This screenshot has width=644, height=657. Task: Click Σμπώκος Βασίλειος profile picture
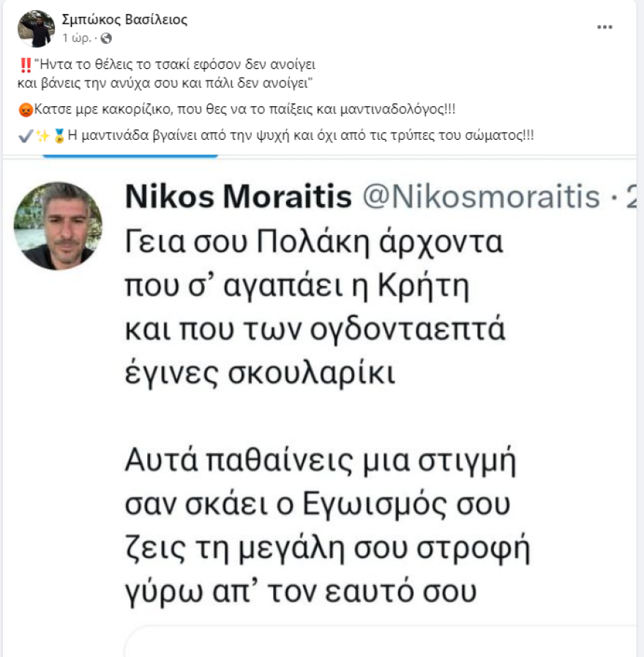coord(35,28)
